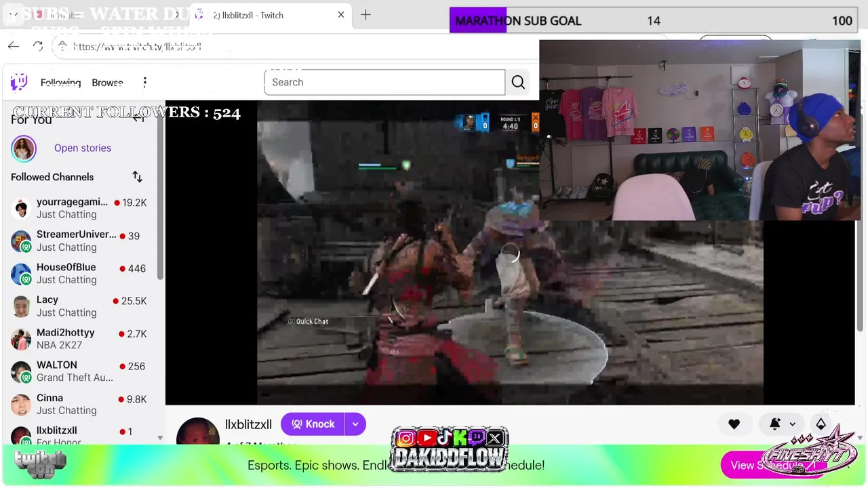Open the dropdown arrow beside Knock
Image resolution: width=868 pixels, height=488 pixels.
pos(355,424)
